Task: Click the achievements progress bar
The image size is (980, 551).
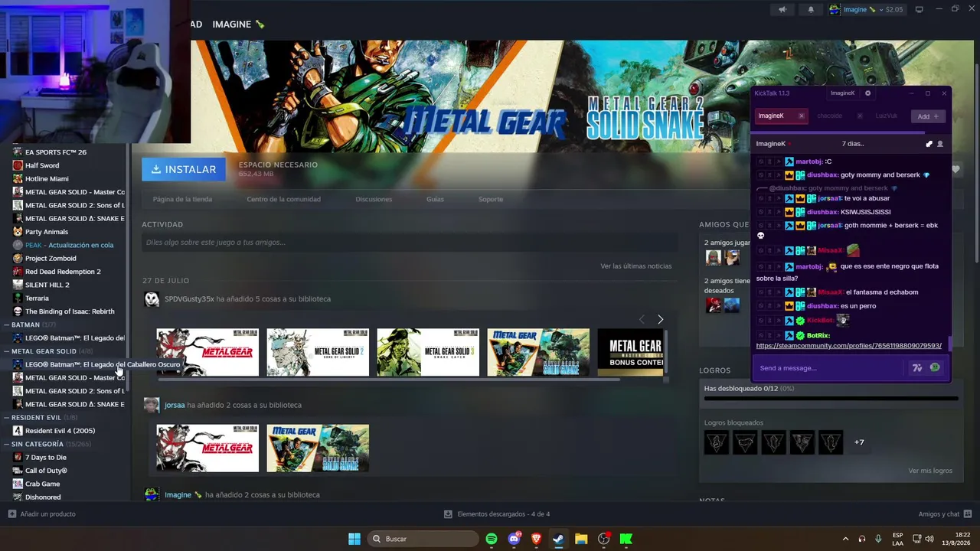Action: tap(831, 399)
